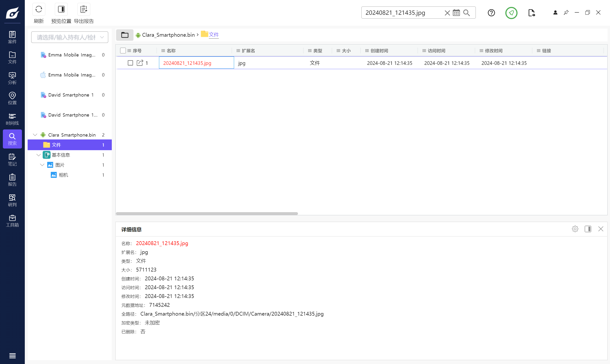Collapse the 图片 tree node
The height and width of the screenshot is (364, 610).
coord(42,165)
